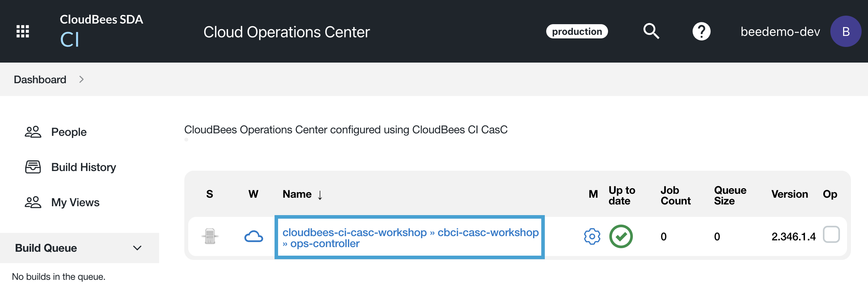Go to My Views in sidebar
Image resolution: width=868 pixels, height=288 pixels.
coord(75,202)
